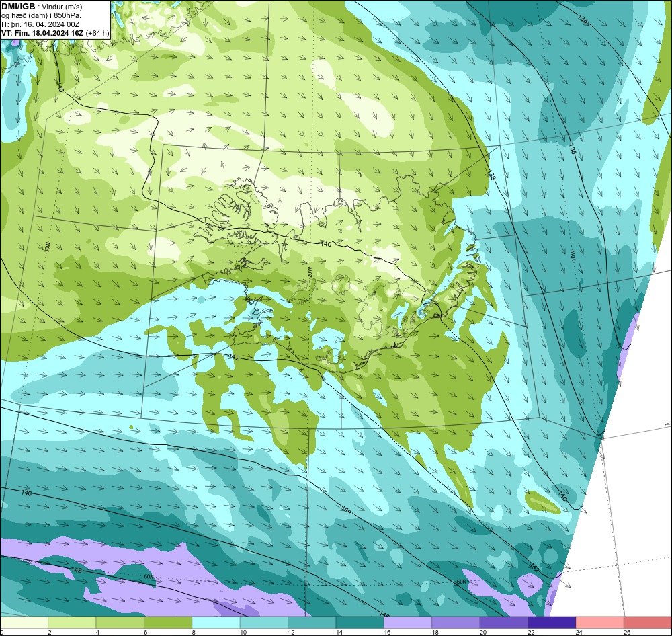Click the 142 contour label southwest of Iceland
The image size is (672, 636).
[234, 357]
